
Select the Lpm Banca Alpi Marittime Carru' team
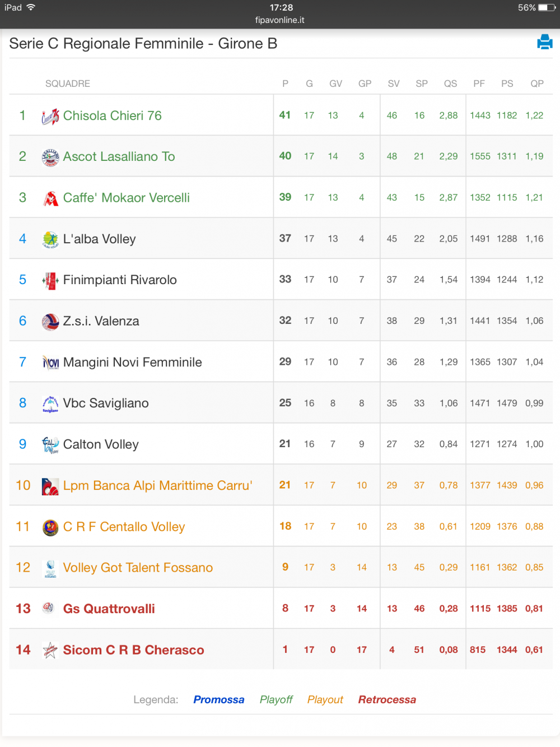pyautogui.click(x=158, y=485)
